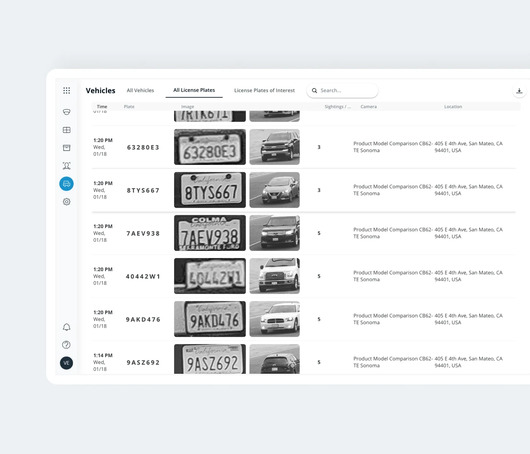This screenshot has height=454, width=530.
Task: Open vehicle photo in the 40442W1 row
Action: pos(274,276)
